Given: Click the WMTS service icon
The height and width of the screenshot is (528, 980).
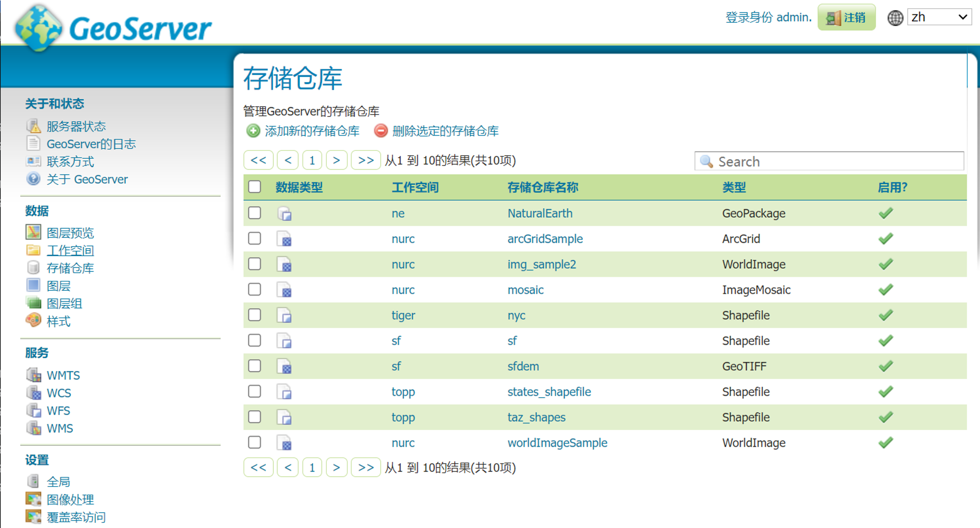Looking at the screenshot, I should (34, 375).
